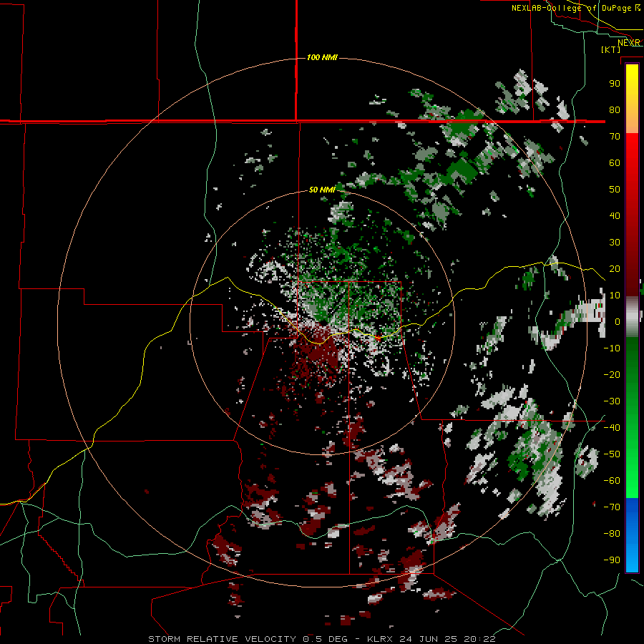Select the -70 value on the velocity scale

tap(612, 507)
